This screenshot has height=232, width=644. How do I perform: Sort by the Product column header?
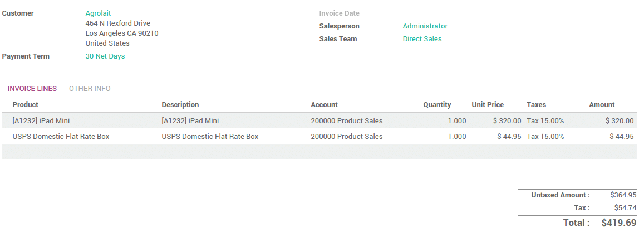pyautogui.click(x=26, y=105)
